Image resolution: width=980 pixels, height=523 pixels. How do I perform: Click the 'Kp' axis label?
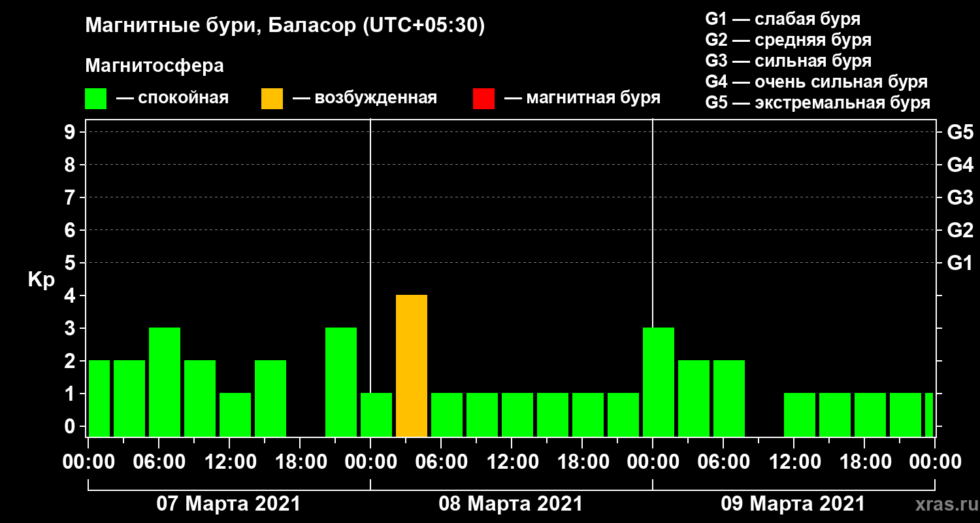click(x=41, y=280)
